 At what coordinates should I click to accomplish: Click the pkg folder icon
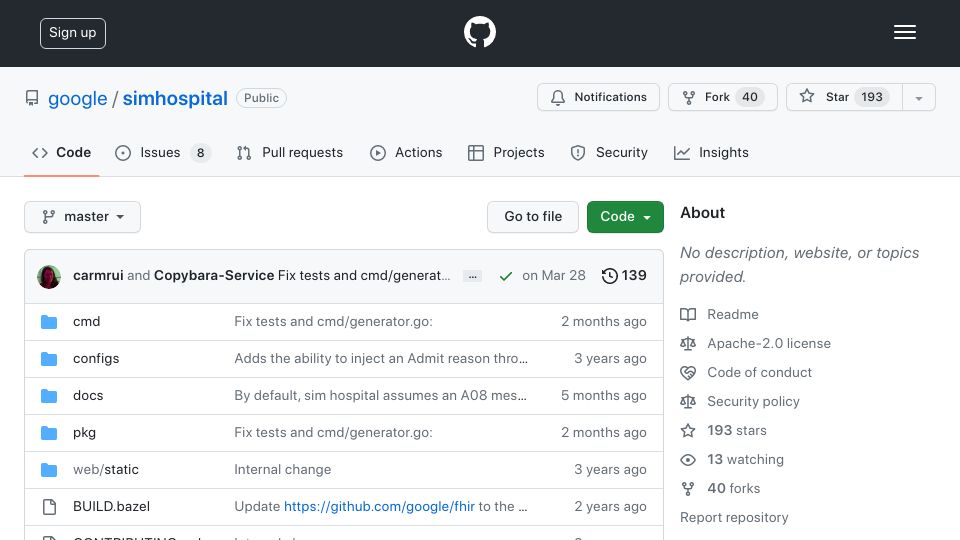click(x=49, y=433)
